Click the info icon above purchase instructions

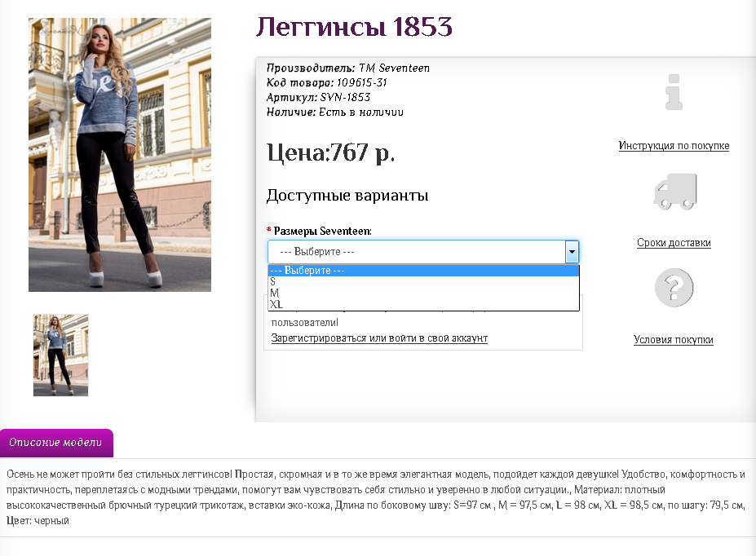tap(674, 92)
